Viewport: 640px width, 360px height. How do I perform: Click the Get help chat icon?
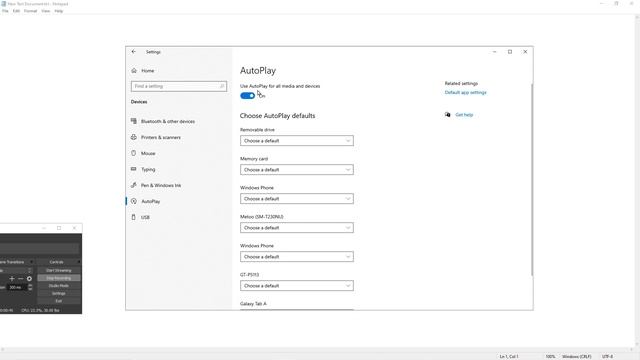[x=448, y=115]
